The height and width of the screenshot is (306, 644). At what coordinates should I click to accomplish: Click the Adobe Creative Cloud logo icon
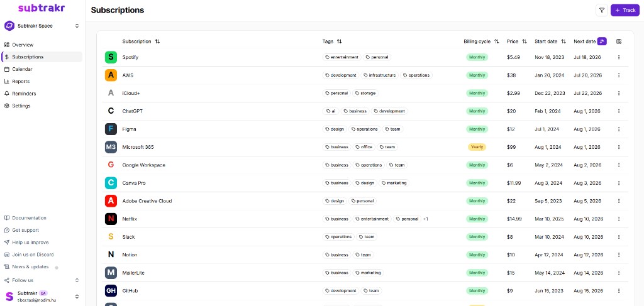(x=111, y=201)
